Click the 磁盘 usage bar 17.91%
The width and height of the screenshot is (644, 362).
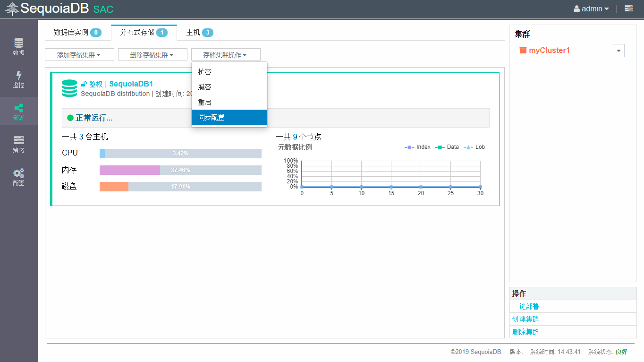[x=180, y=187]
